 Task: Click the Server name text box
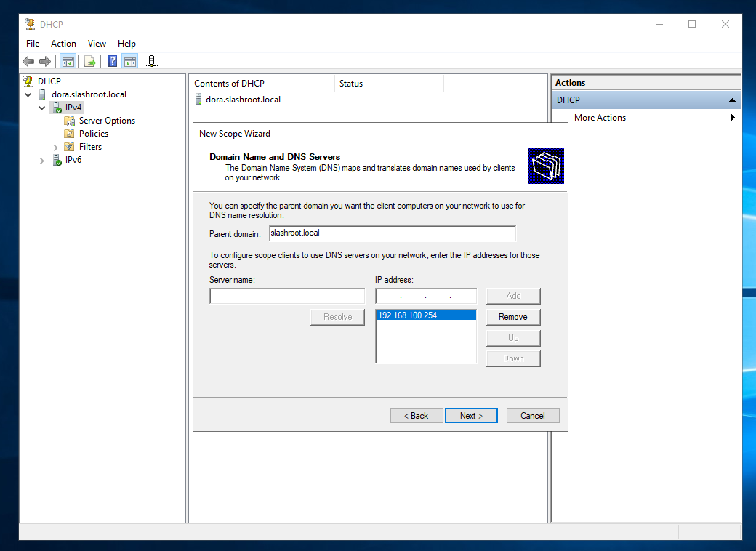point(286,297)
